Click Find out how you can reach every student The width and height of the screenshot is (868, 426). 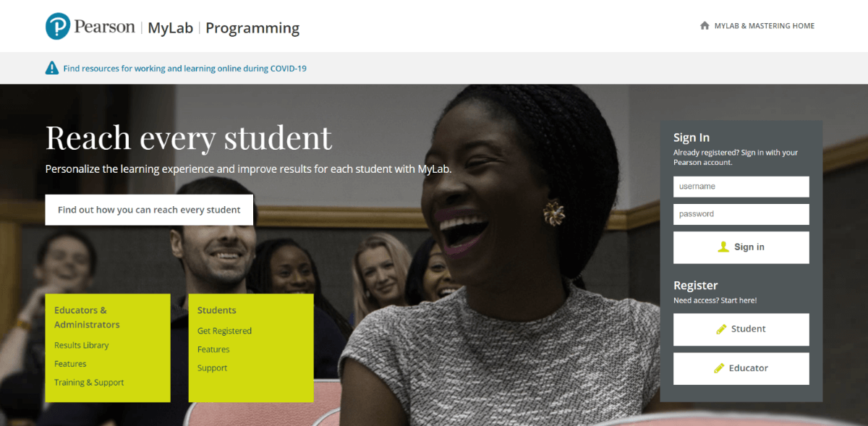[x=149, y=210]
